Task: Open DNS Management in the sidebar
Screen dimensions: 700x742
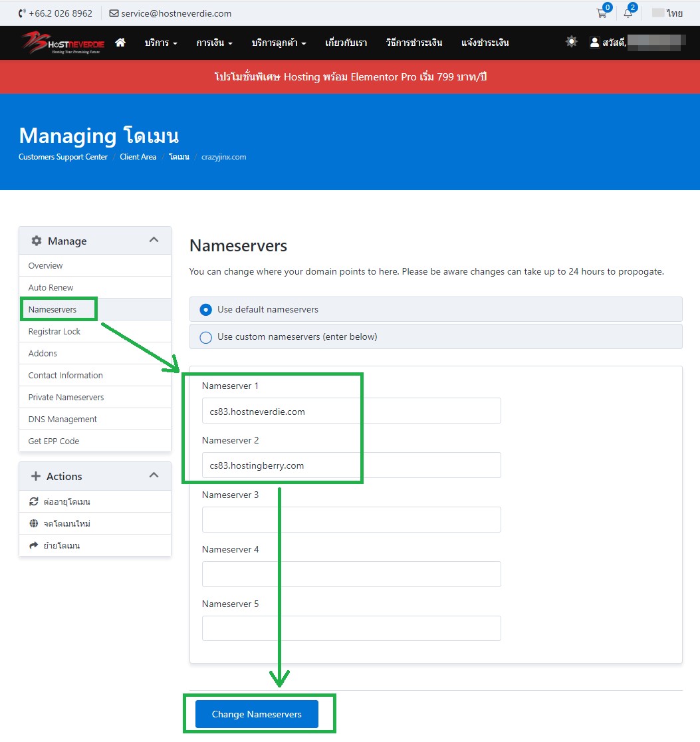Action: click(x=62, y=419)
